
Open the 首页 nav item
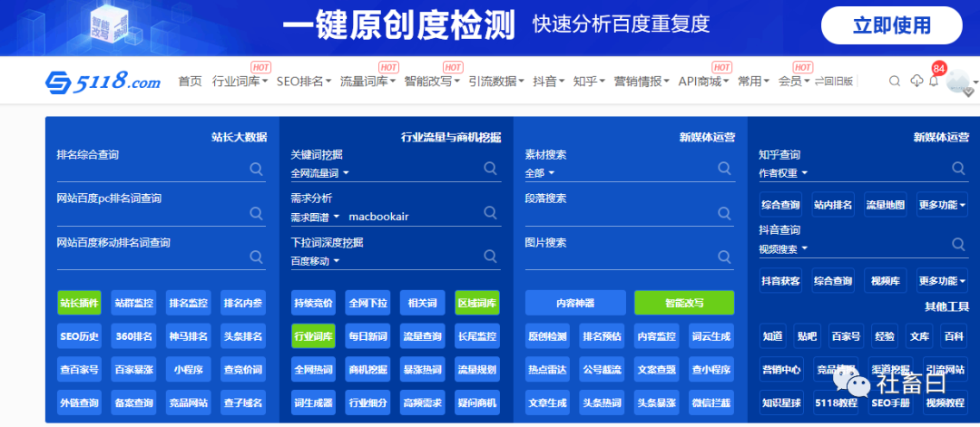tap(190, 82)
